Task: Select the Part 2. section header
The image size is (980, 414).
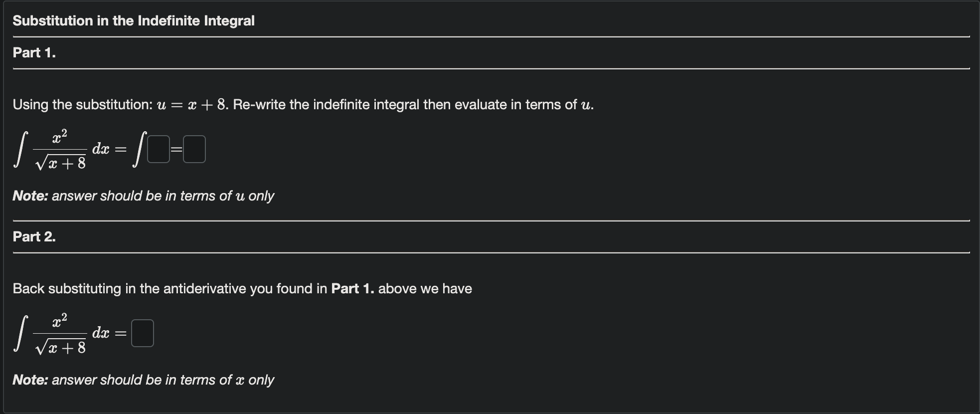Action: point(34,237)
